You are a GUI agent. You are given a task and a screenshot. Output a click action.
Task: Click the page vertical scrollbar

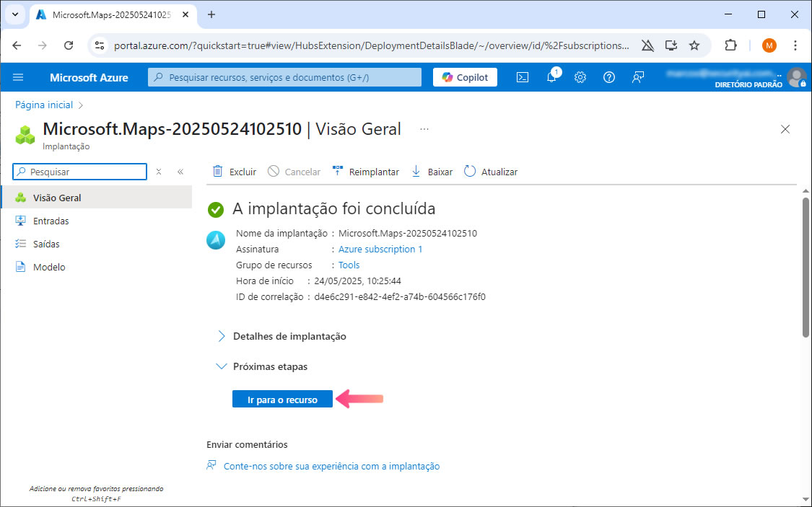click(806, 267)
